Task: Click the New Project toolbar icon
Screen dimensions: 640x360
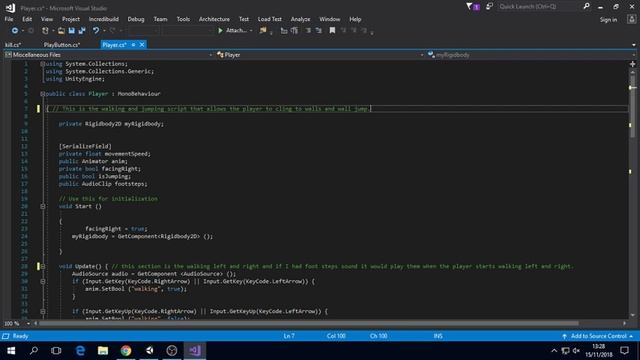Action: pos(45,31)
